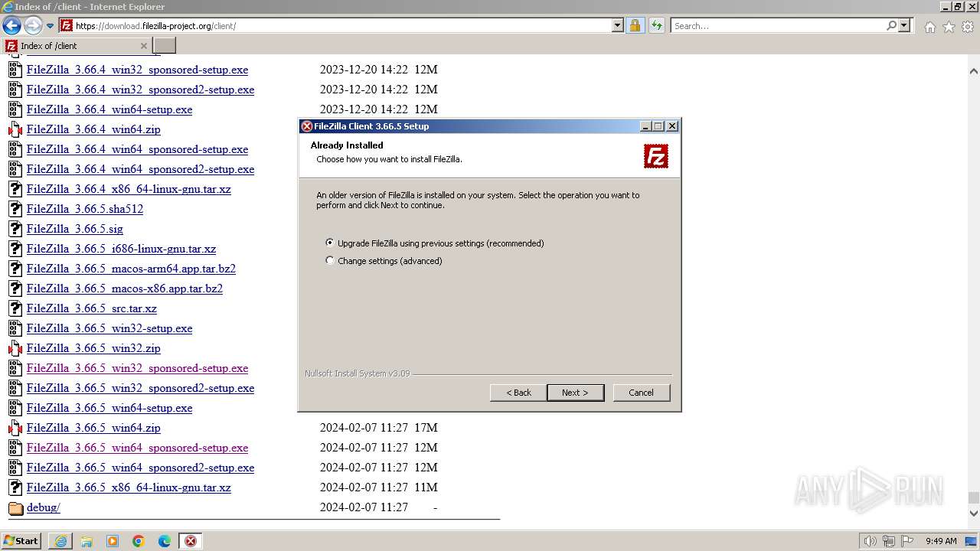Open FileZilla_3.66.5_win32-setup.exe link
This screenshot has width=980, height=551.
[109, 328]
